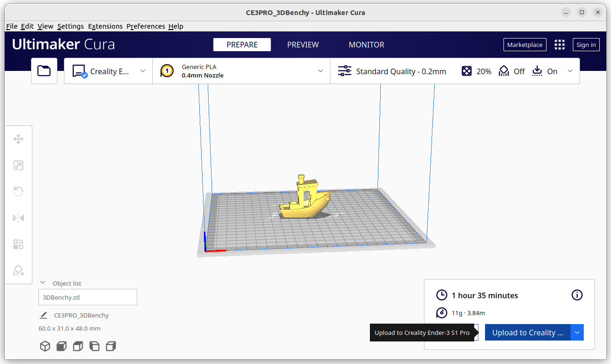Click the Creality printer icon
This screenshot has width=611, height=364.
[x=79, y=71]
